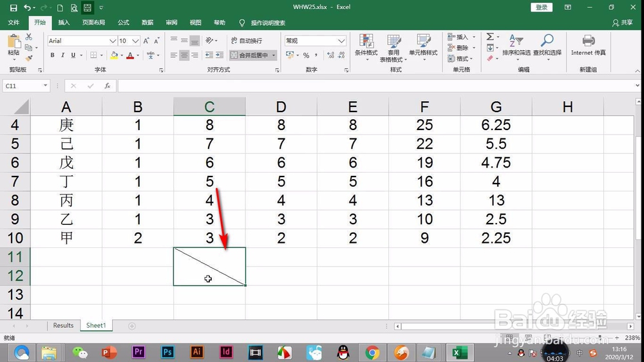The height and width of the screenshot is (362, 644).
Task: Create a new file from quick access toolbar
Action: click(60, 7)
